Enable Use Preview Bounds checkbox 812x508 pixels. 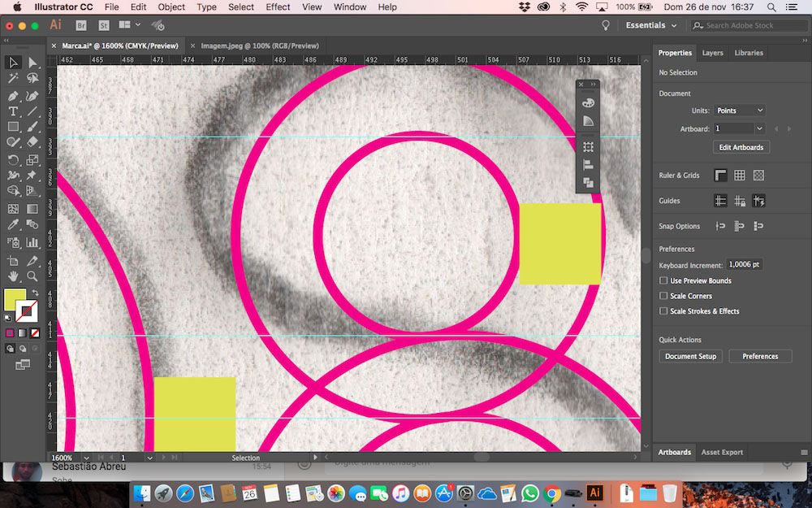(x=663, y=281)
